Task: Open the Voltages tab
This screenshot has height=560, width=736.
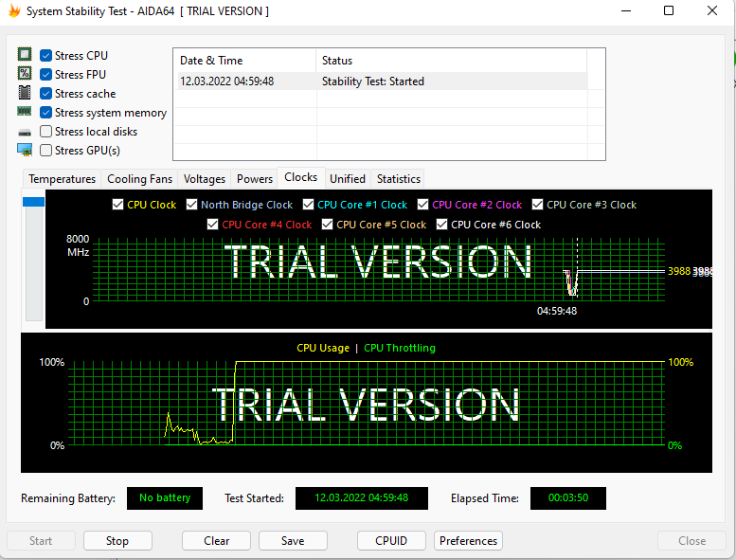Action: click(x=205, y=179)
